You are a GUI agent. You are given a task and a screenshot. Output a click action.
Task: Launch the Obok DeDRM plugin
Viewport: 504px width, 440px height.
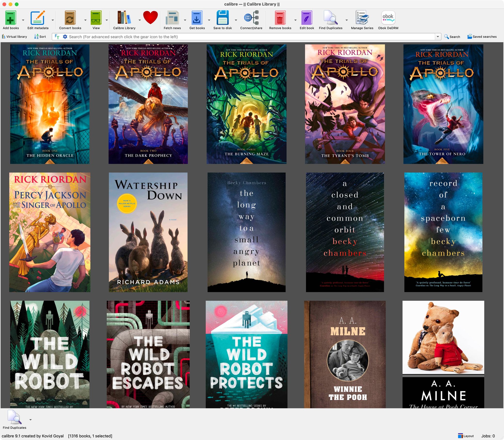[x=388, y=18]
